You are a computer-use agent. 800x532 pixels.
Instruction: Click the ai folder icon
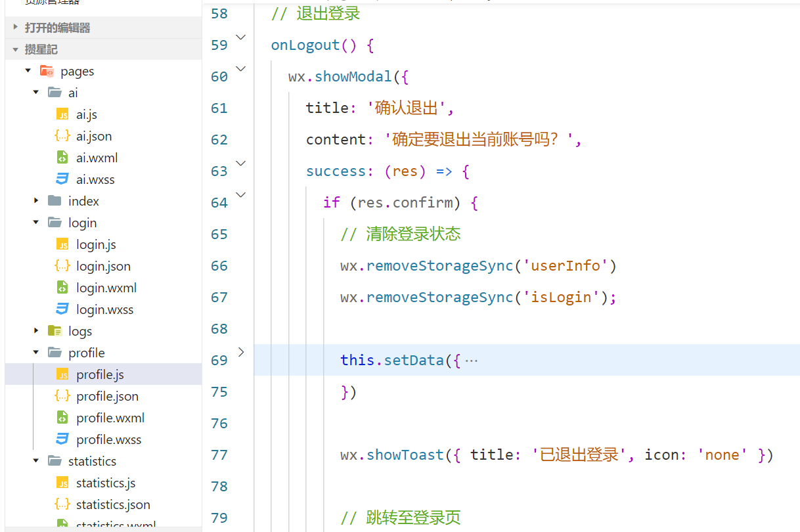pyautogui.click(x=55, y=93)
